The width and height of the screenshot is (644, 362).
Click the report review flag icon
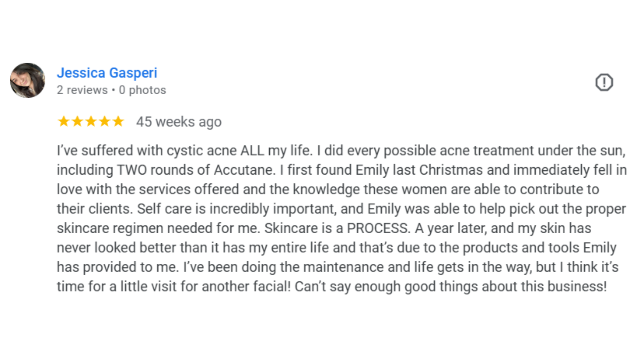pos(604,82)
